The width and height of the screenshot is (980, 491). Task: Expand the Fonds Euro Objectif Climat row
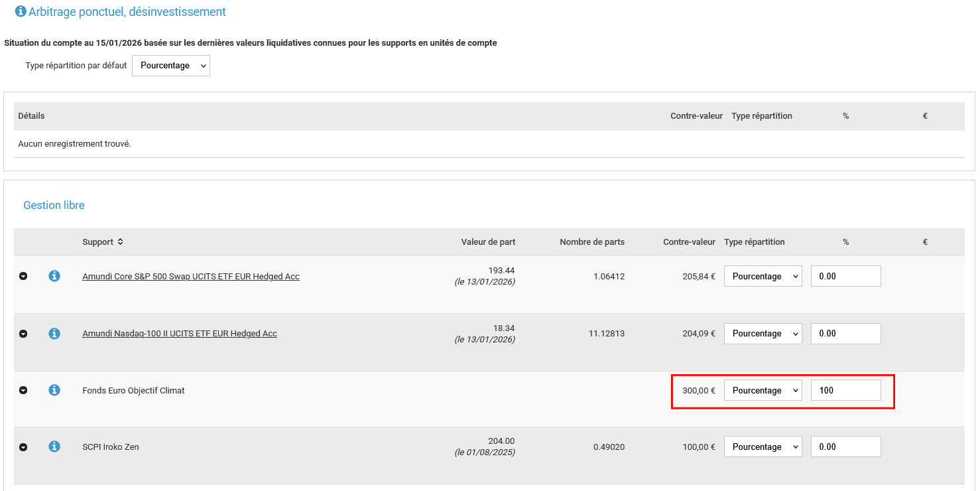pyautogui.click(x=23, y=391)
